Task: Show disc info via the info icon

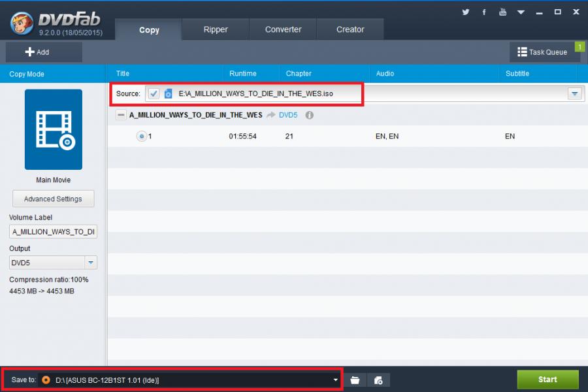Action: click(x=310, y=115)
